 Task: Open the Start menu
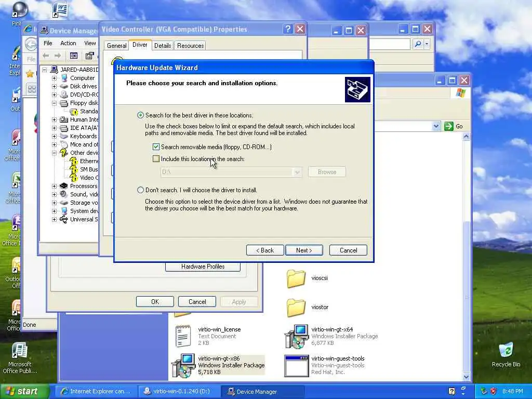click(24, 392)
